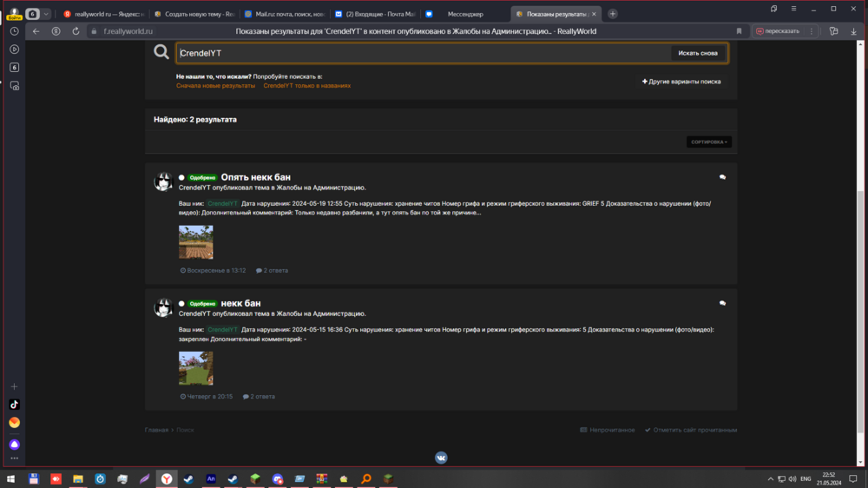The image size is (868, 488).
Task: Open screenshot thumbnail in 'Опять некк бан'
Action: coord(195,242)
